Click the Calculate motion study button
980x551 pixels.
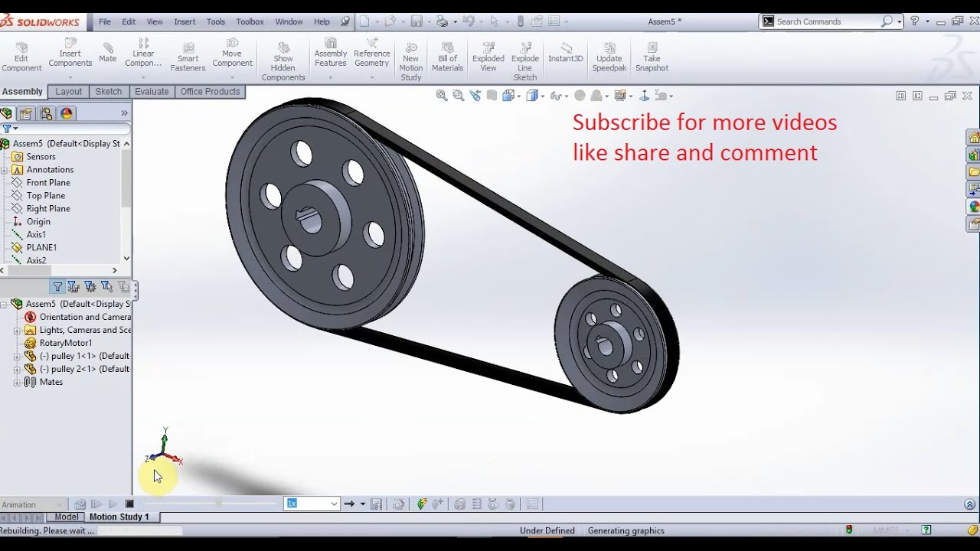tap(80, 504)
